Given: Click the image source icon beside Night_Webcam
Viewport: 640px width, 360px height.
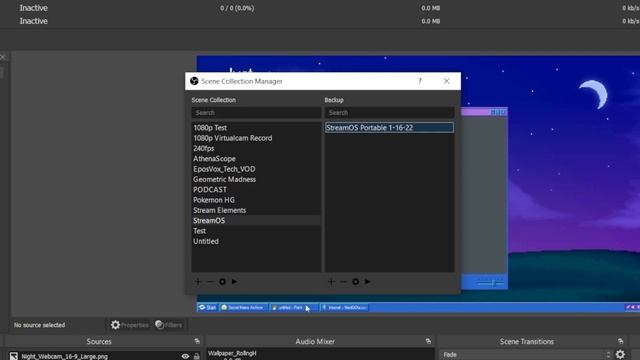Looking at the screenshot, I should coord(13,356).
